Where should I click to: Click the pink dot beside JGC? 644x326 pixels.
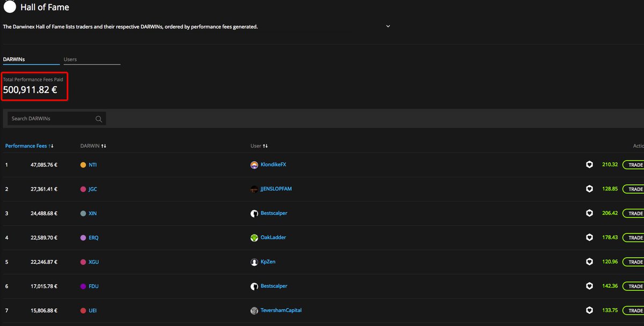pyautogui.click(x=83, y=189)
